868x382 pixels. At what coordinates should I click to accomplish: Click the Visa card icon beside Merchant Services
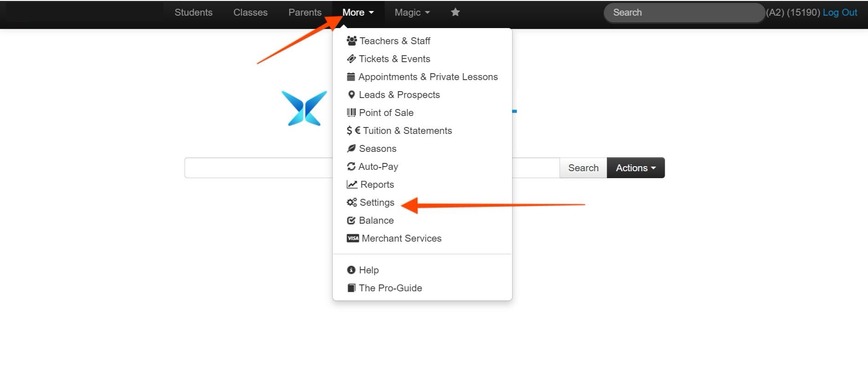point(353,238)
